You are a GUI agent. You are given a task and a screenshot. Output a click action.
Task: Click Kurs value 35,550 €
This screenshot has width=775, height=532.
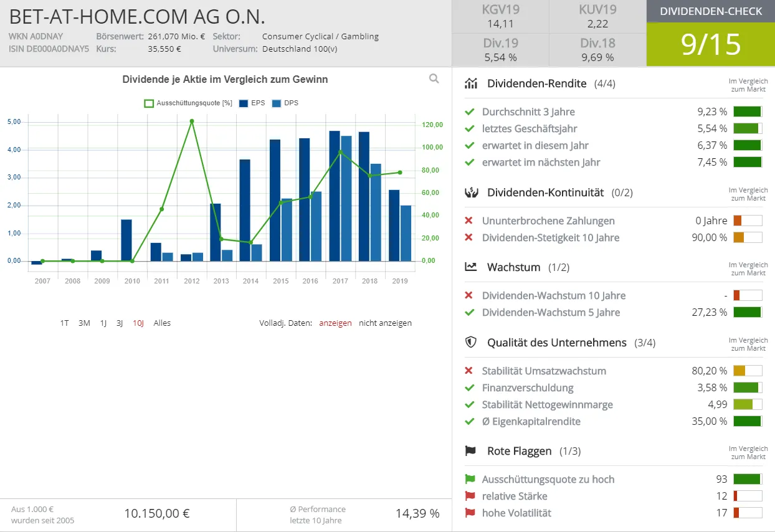coord(164,49)
